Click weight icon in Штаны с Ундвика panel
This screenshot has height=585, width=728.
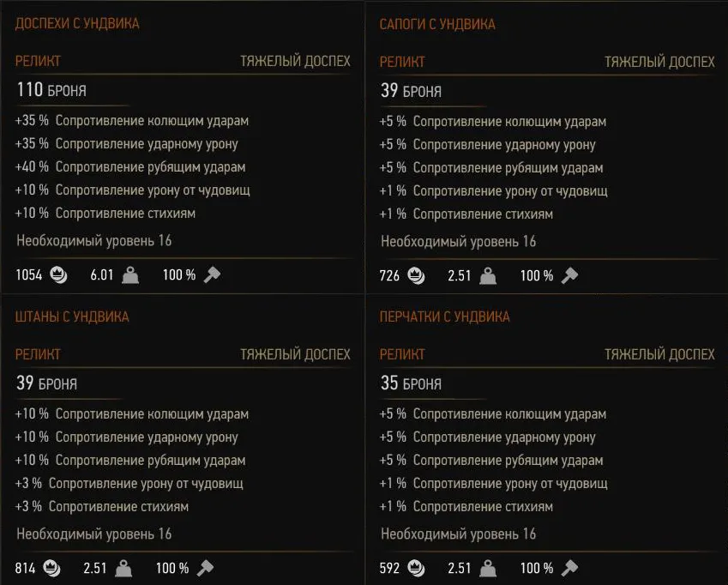tap(123, 568)
